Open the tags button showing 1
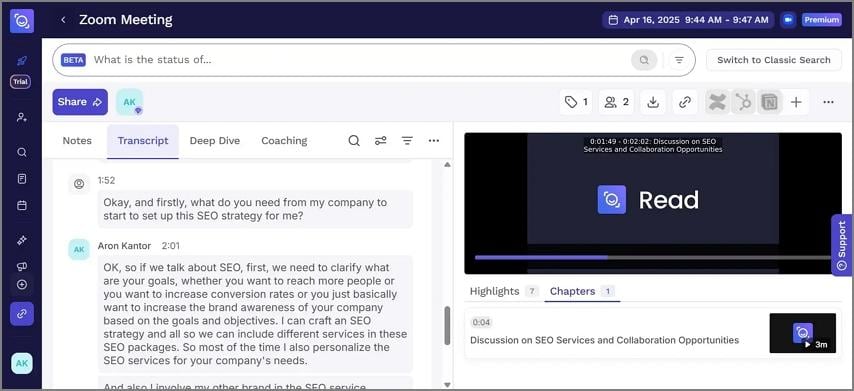Viewport: 854px width, 391px height. click(x=576, y=102)
